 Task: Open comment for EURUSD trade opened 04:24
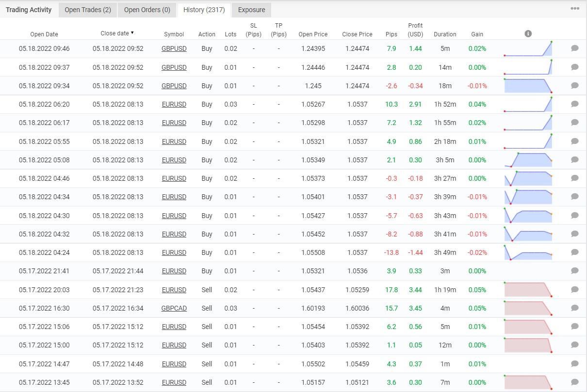(x=575, y=252)
